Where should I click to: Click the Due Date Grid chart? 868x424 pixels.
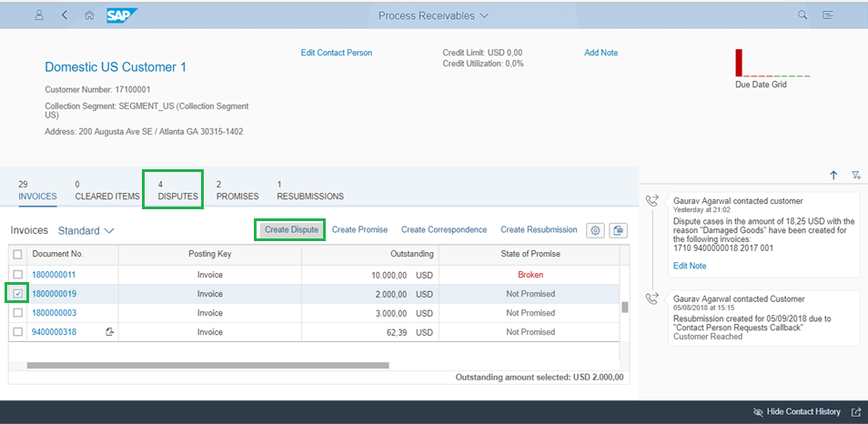click(x=772, y=63)
